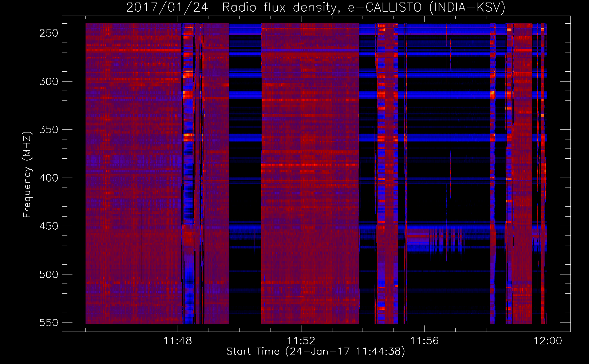Click the 500 frequency tick label
The image size is (589, 364).
[x=49, y=274]
